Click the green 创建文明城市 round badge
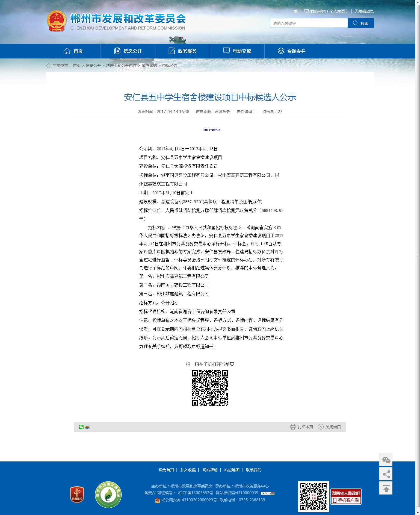The width and height of the screenshot is (420, 515). click(x=108, y=495)
